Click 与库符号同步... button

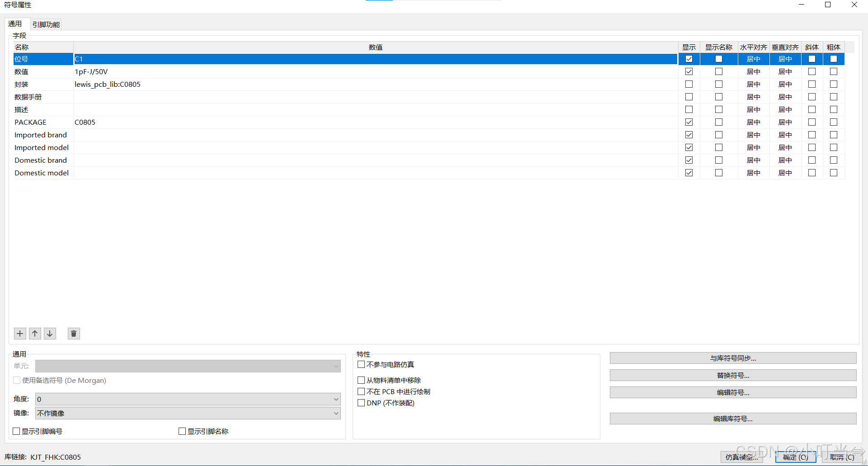click(x=733, y=358)
